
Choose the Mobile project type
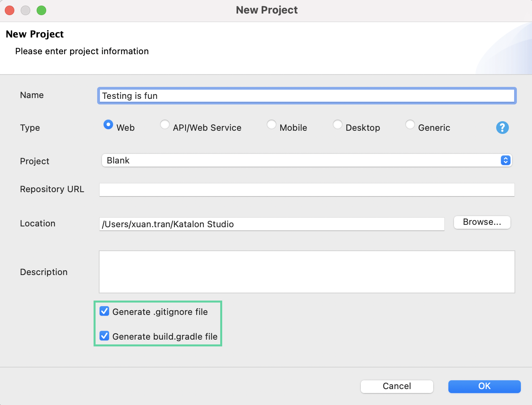point(272,125)
